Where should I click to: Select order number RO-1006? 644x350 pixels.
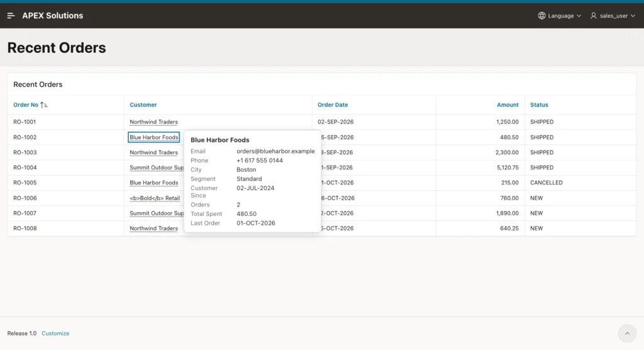25,198
